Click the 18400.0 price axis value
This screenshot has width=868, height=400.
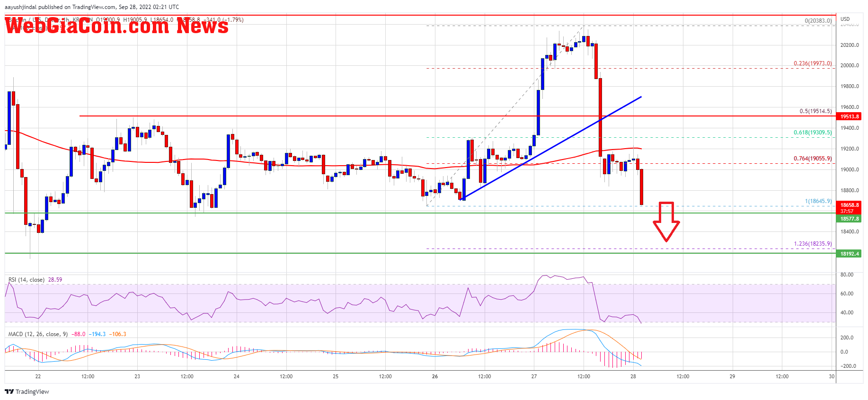click(x=850, y=231)
